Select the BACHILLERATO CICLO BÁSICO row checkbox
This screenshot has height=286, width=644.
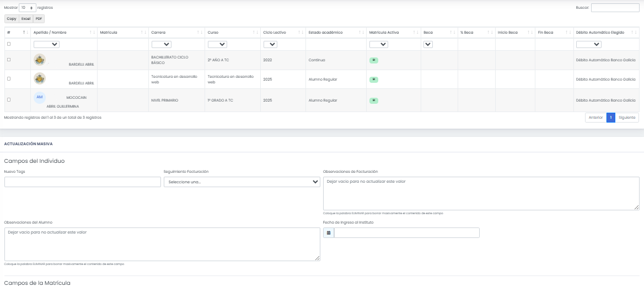(x=8, y=60)
